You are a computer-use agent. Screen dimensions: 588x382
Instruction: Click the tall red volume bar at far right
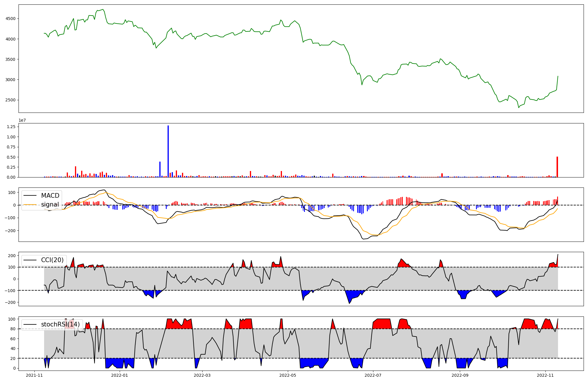click(x=557, y=167)
